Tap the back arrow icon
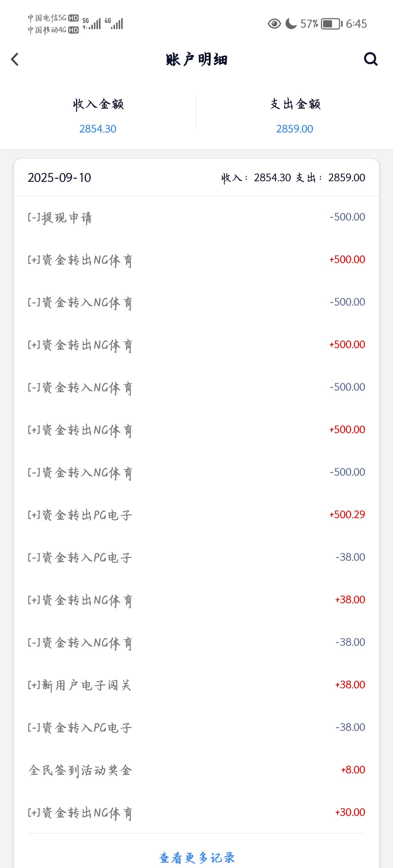 coord(15,59)
